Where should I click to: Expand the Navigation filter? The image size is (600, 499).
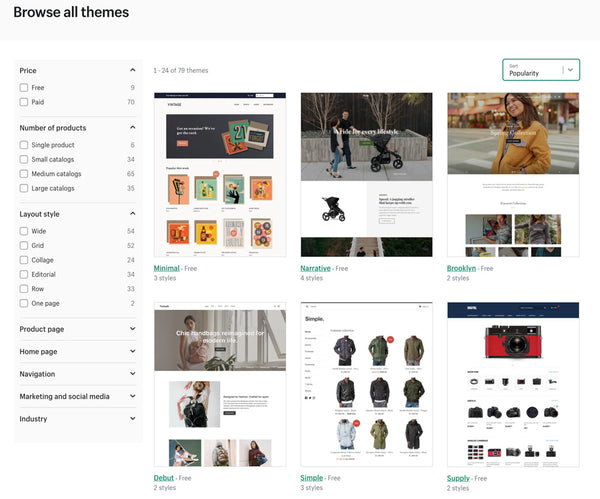click(x=132, y=373)
